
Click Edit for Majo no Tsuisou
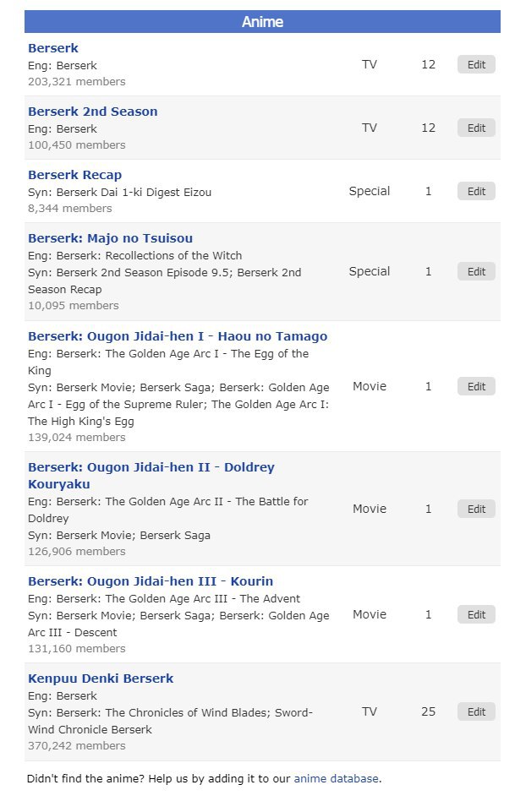475,271
